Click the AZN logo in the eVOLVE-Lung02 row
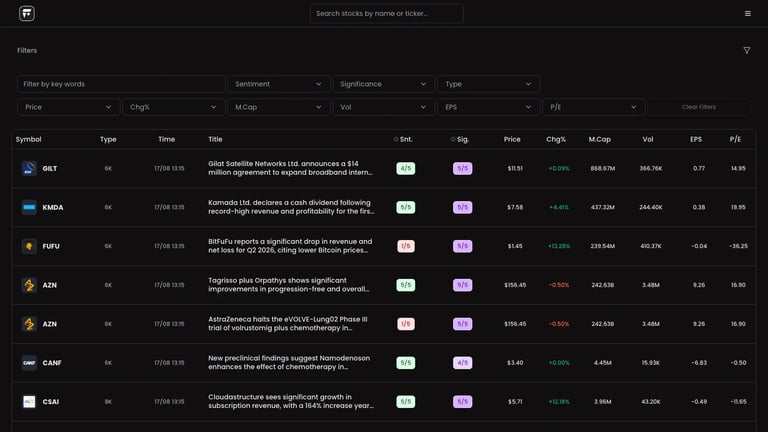Screen dimensions: 768x432 pos(29,324)
